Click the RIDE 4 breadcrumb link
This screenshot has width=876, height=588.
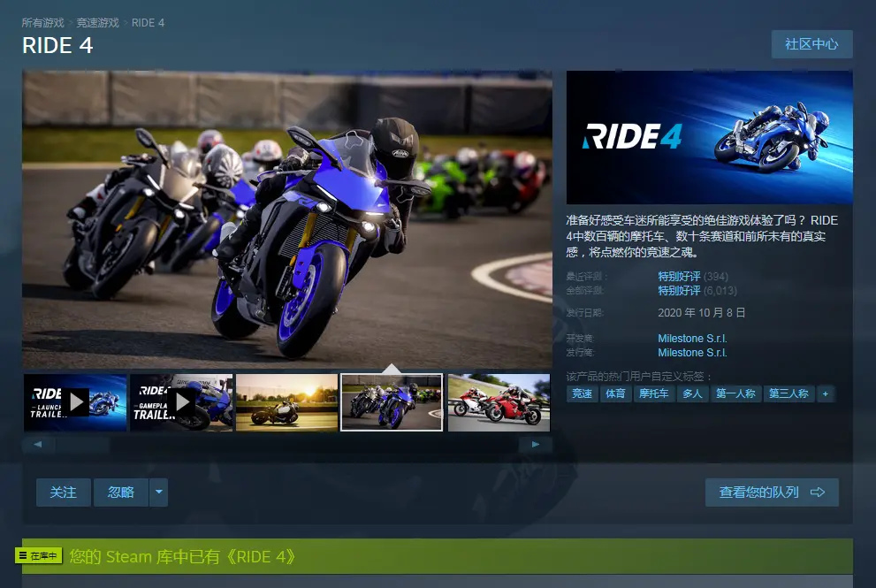pos(148,23)
